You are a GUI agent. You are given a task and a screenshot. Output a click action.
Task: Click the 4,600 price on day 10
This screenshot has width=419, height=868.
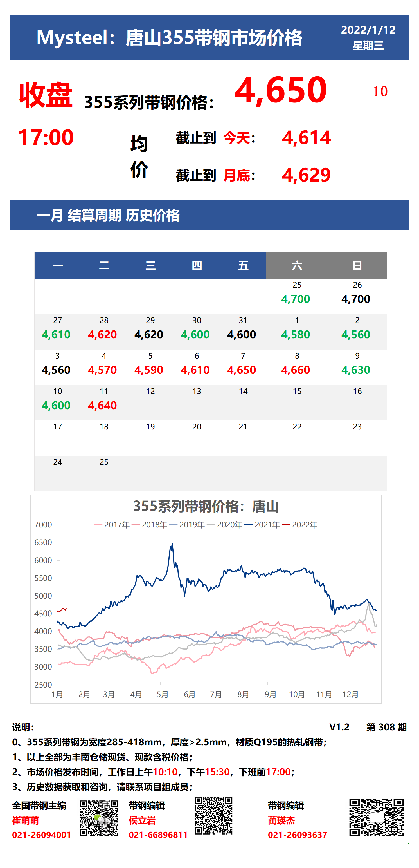[56, 405]
